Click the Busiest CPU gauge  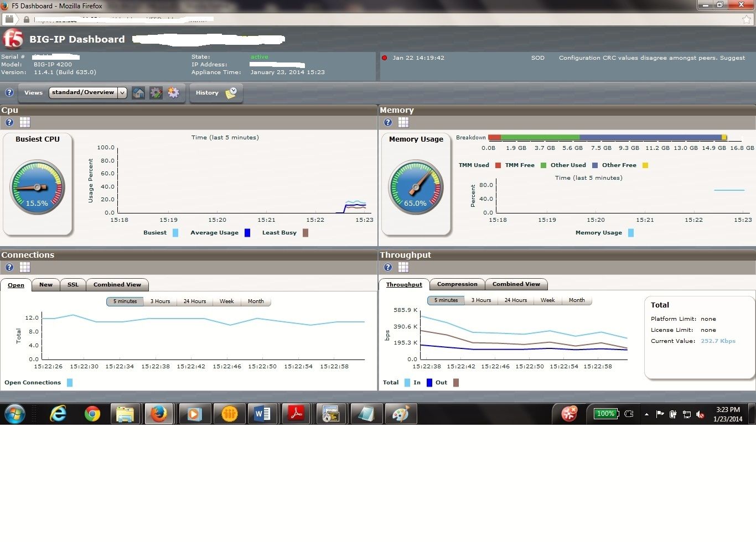tap(37, 187)
